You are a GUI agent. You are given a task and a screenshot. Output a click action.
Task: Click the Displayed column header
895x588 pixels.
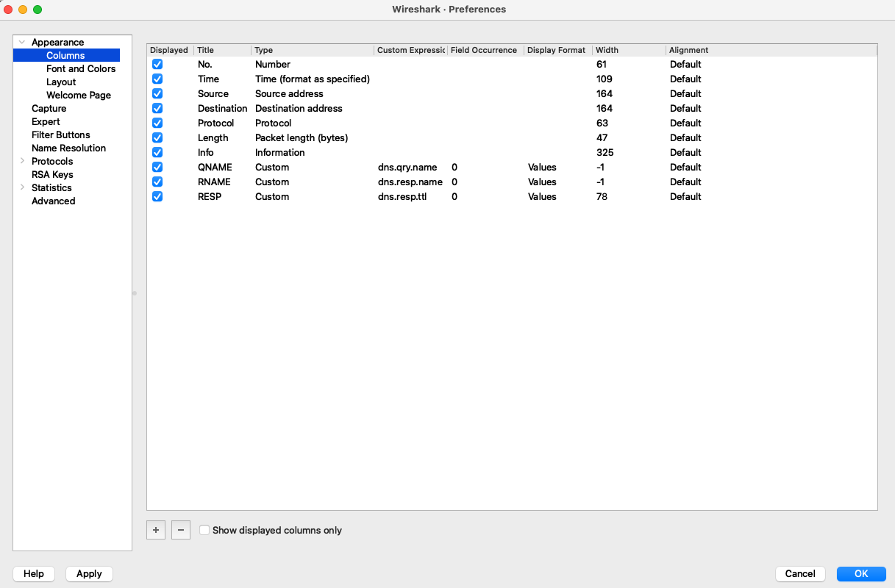coord(171,50)
